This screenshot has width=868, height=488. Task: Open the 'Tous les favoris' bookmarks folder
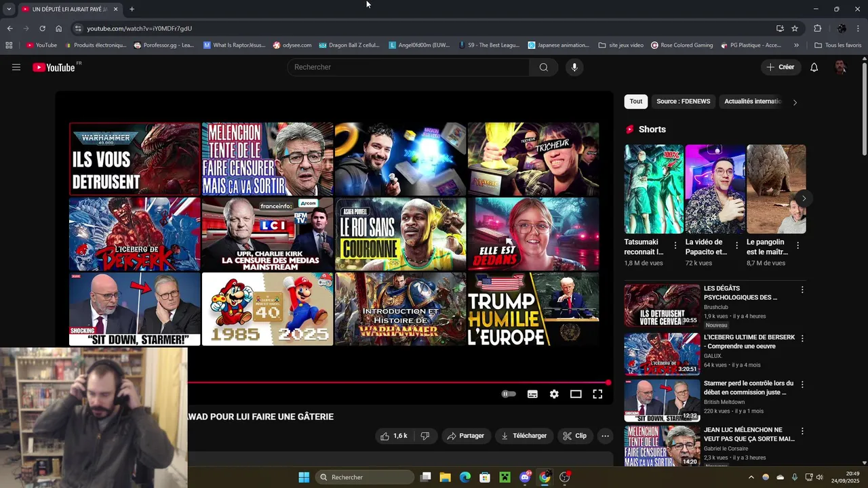click(837, 45)
